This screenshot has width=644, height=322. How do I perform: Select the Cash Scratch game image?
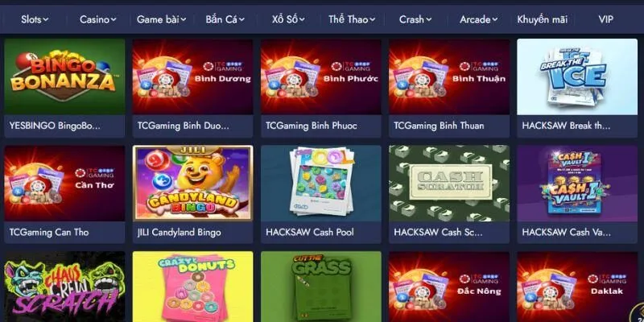click(x=449, y=184)
